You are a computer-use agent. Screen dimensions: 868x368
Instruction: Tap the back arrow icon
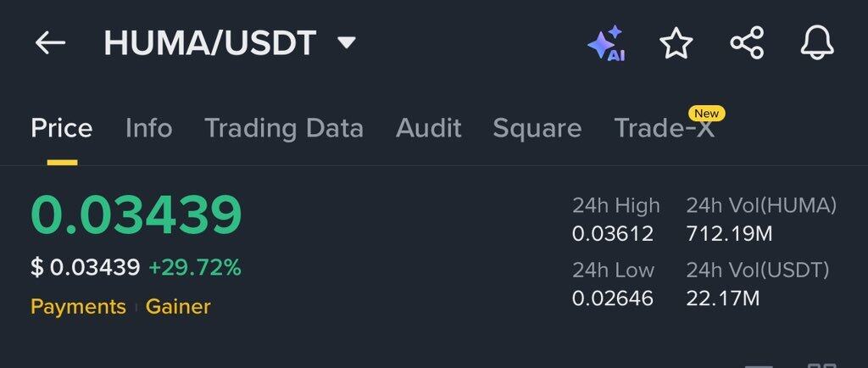pyautogui.click(x=50, y=42)
